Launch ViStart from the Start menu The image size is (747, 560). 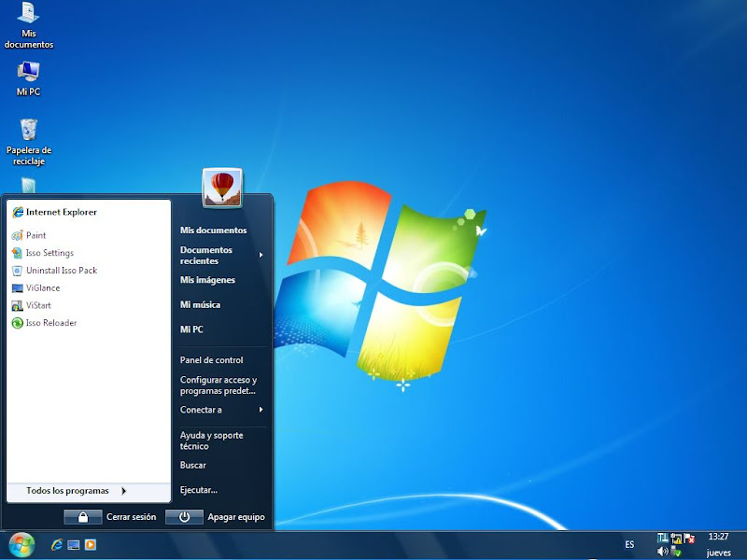click(x=32, y=306)
